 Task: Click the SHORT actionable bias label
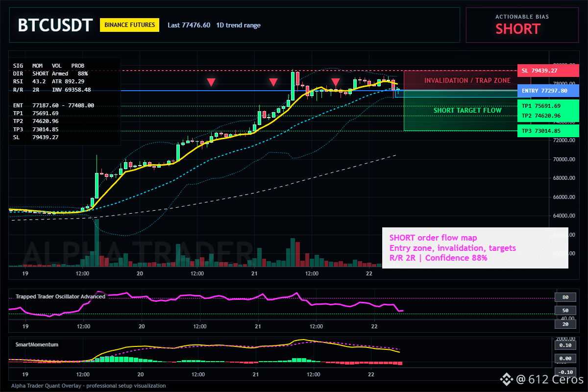pyautogui.click(x=517, y=29)
